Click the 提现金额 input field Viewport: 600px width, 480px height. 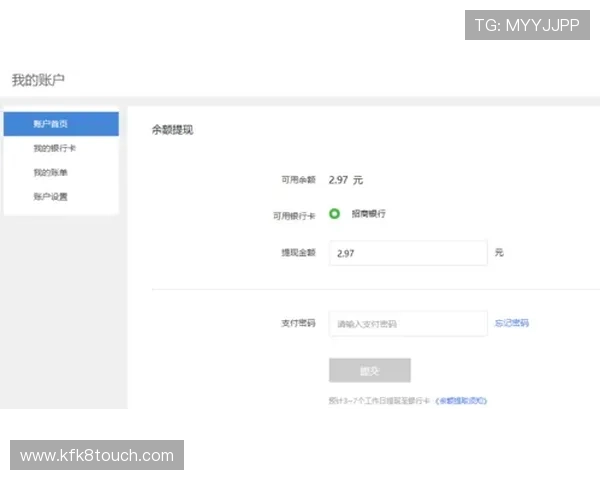click(x=408, y=253)
